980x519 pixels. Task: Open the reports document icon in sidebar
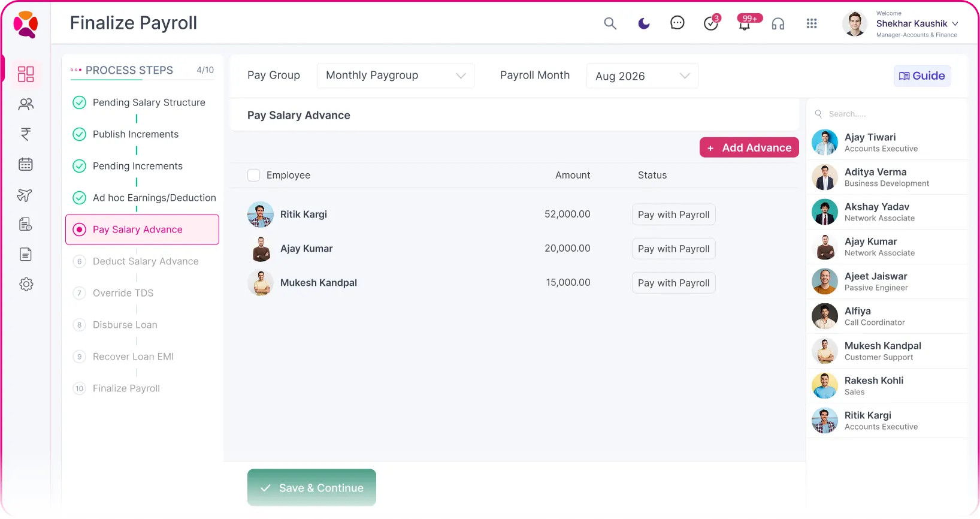(26, 254)
